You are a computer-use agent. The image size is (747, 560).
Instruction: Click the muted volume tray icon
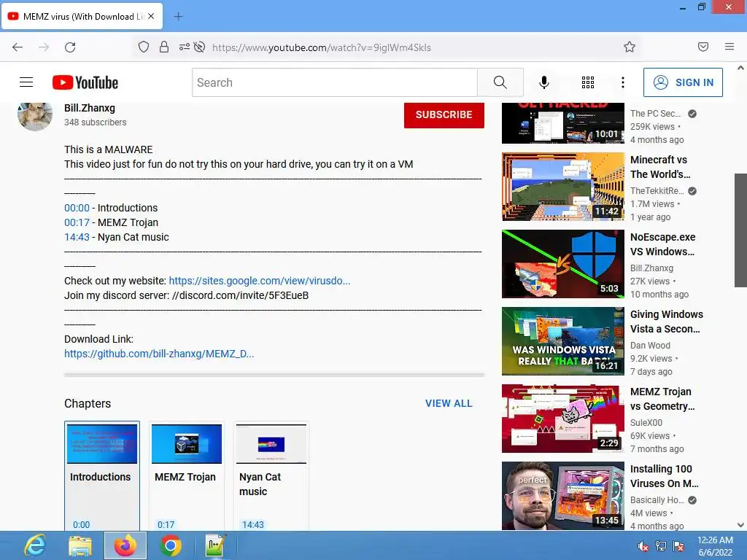(643, 546)
